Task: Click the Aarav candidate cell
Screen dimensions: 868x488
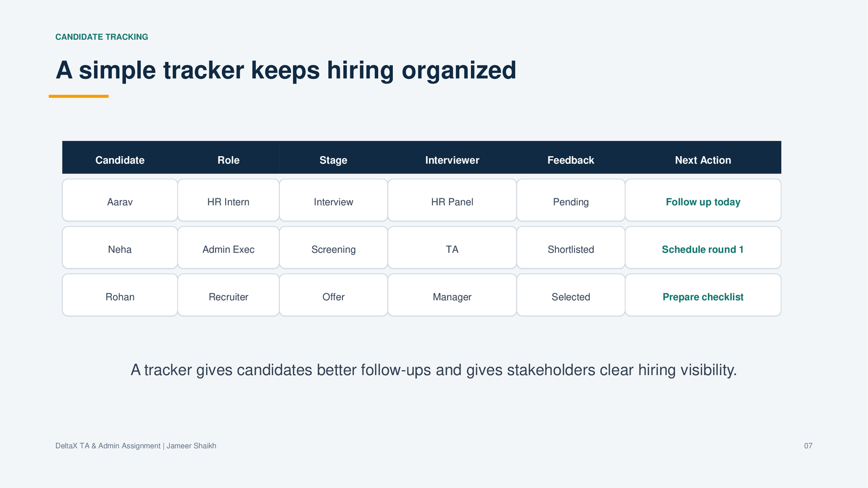Action: pyautogui.click(x=120, y=200)
